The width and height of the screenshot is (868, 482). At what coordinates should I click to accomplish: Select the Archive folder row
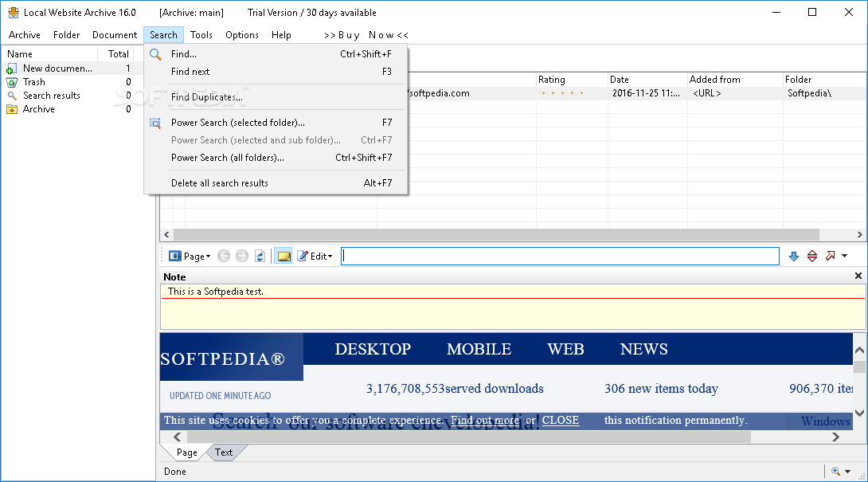(x=70, y=109)
